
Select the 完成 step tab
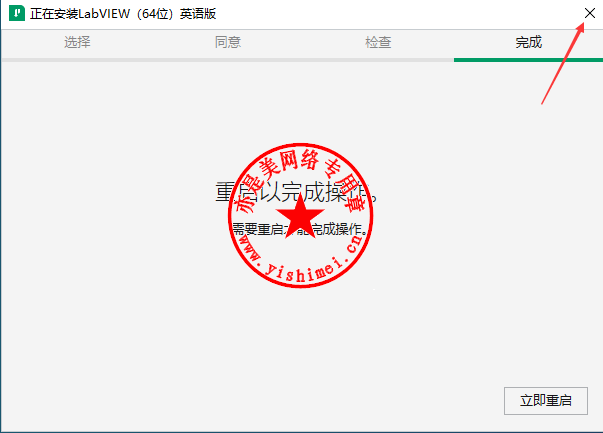coord(528,42)
